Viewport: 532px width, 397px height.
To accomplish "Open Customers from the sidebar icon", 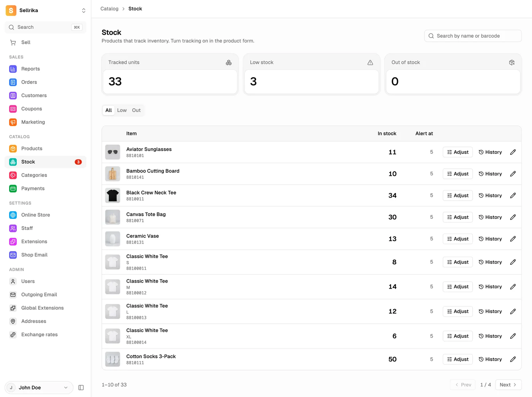I will (13, 95).
